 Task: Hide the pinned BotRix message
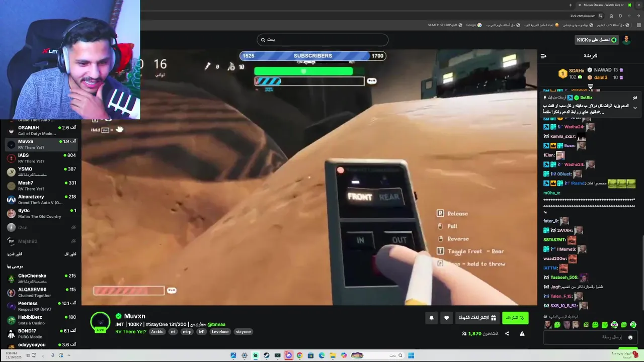coord(635,98)
